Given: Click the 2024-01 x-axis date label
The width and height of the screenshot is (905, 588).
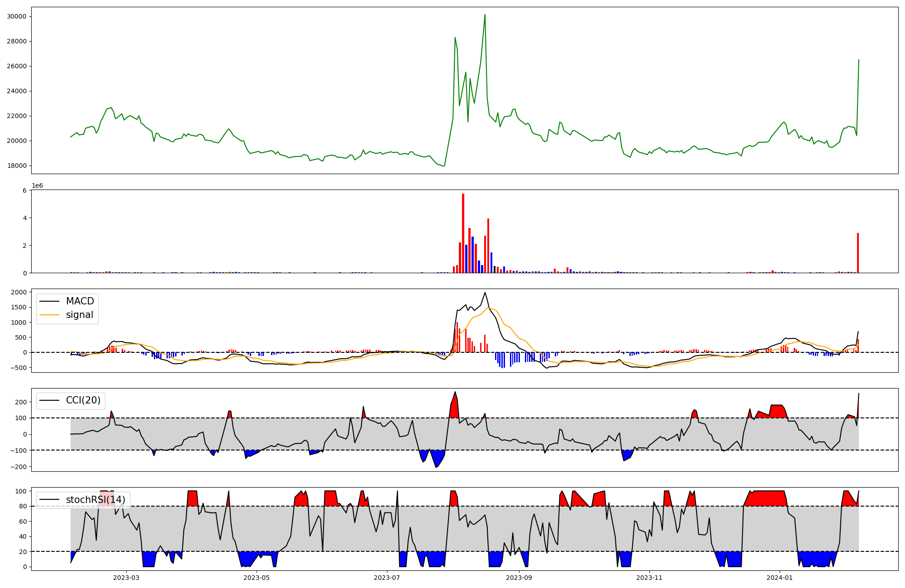Looking at the screenshot, I should [780, 577].
